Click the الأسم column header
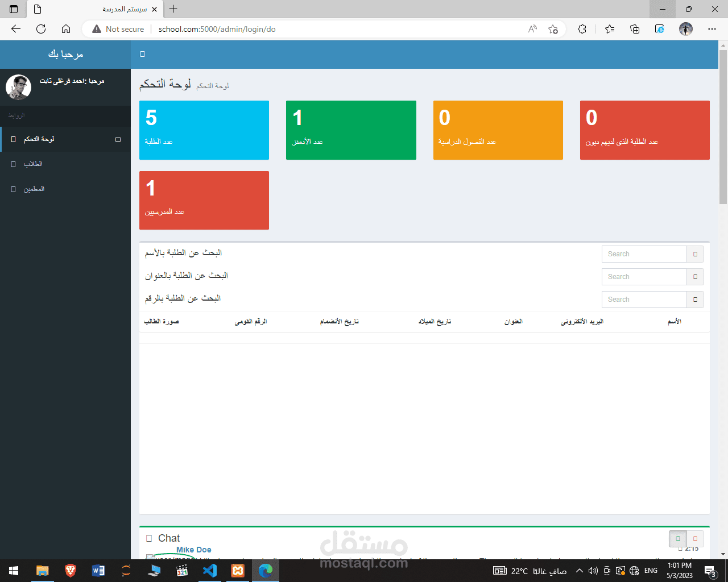 674,322
